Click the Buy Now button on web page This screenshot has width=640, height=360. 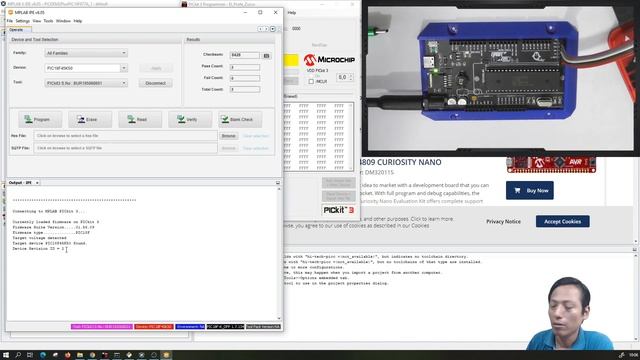click(x=530, y=191)
